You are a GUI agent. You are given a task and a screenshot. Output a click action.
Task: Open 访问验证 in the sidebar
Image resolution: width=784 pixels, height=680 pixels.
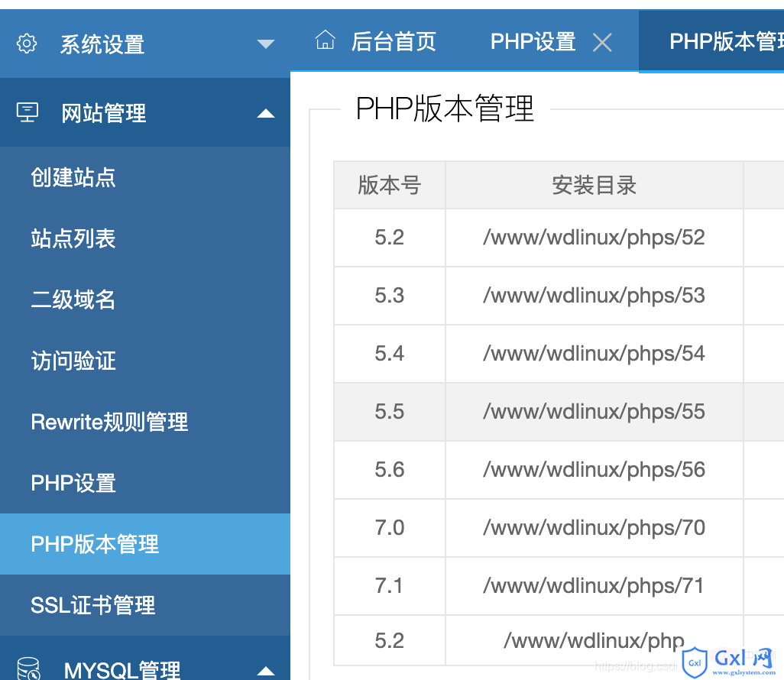click(x=145, y=361)
